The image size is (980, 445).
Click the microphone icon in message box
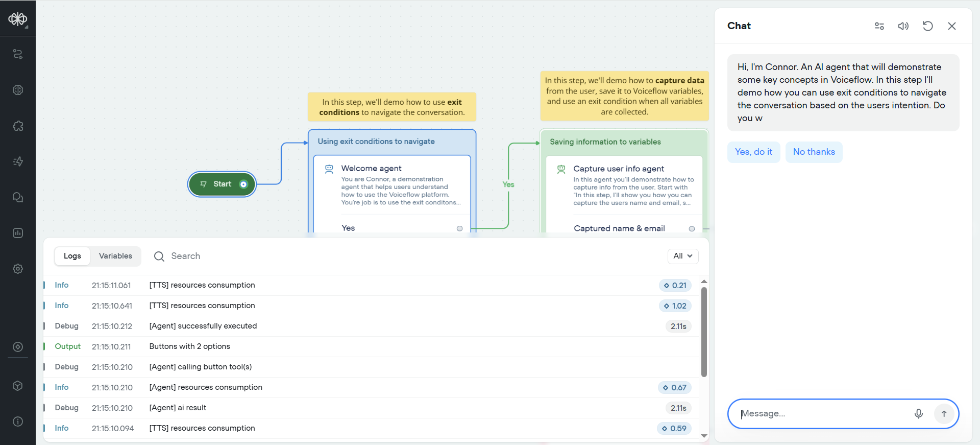tap(918, 414)
